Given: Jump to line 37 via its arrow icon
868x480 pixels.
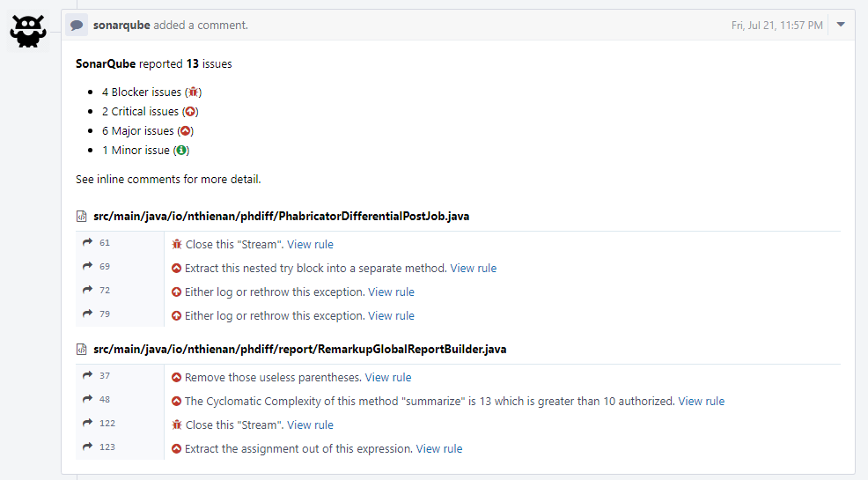Looking at the screenshot, I should pos(87,375).
